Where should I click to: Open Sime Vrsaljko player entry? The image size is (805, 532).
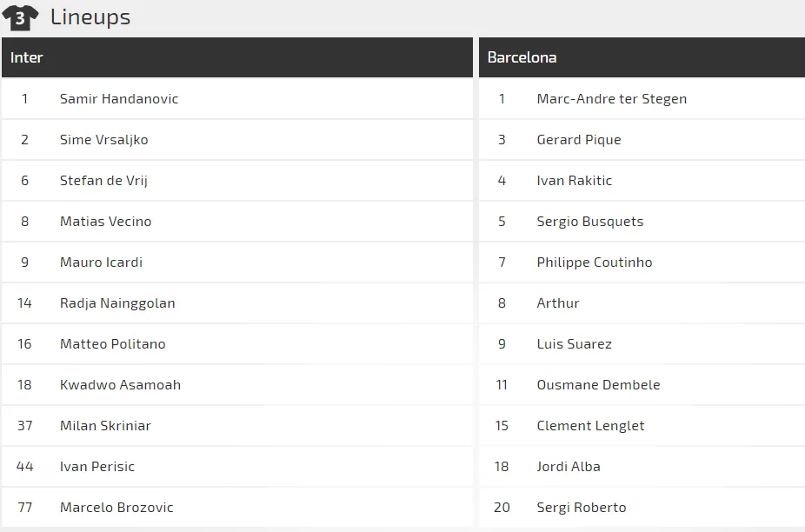pyautogui.click(x=103, y=140)
